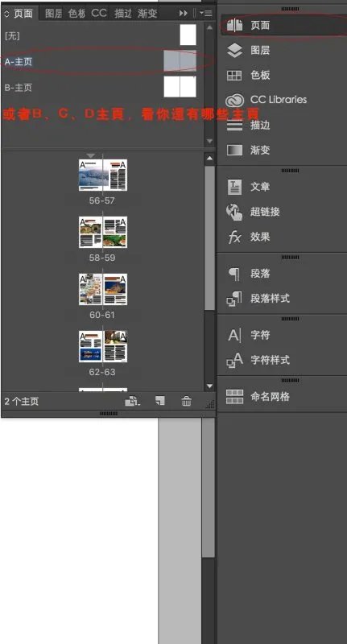Click the edit page size icon

pos(132,401)
